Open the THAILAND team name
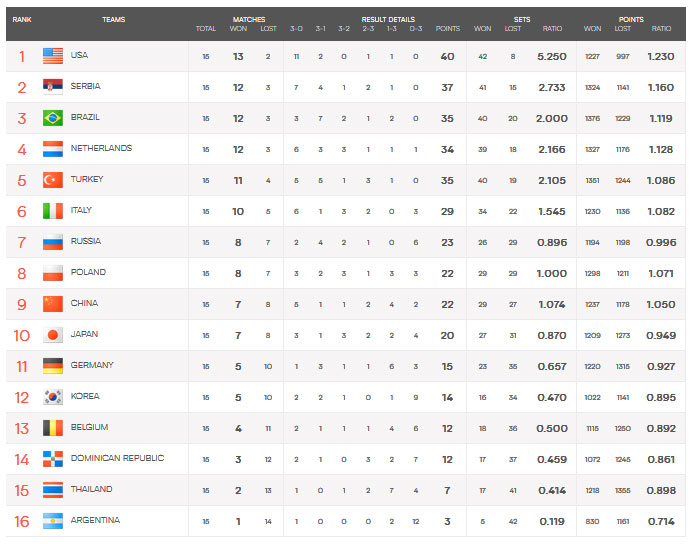This screenshot has height=544, width=690. pos(92,489)
